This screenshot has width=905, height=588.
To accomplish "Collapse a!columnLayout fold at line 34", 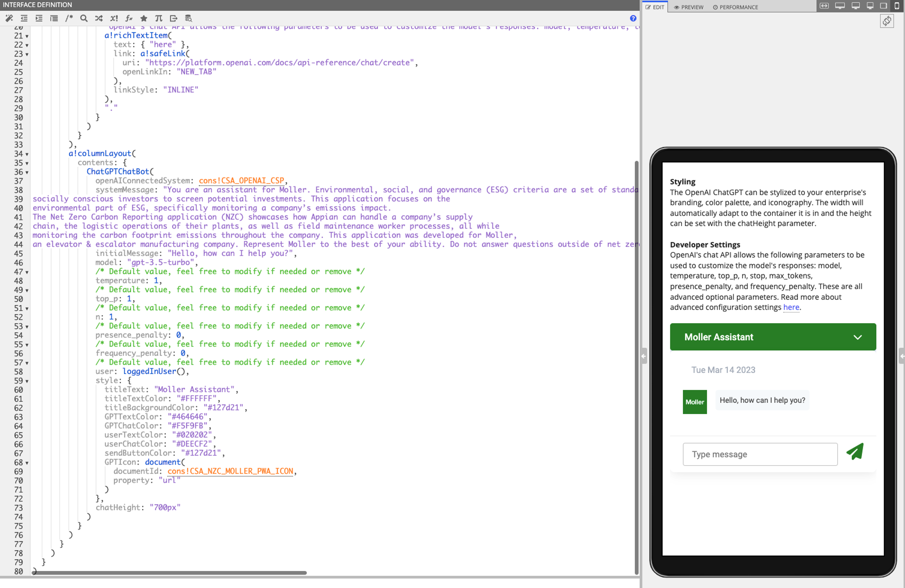I will click(27, 154).
